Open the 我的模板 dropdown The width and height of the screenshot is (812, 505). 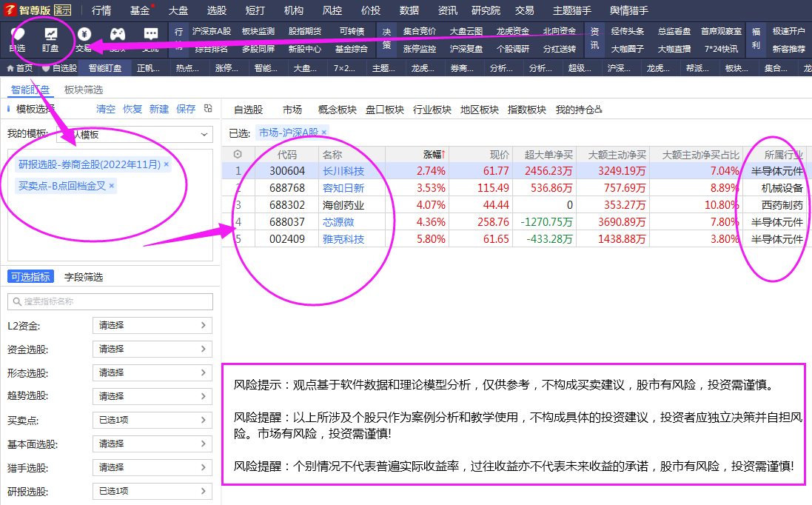[135, 135]
